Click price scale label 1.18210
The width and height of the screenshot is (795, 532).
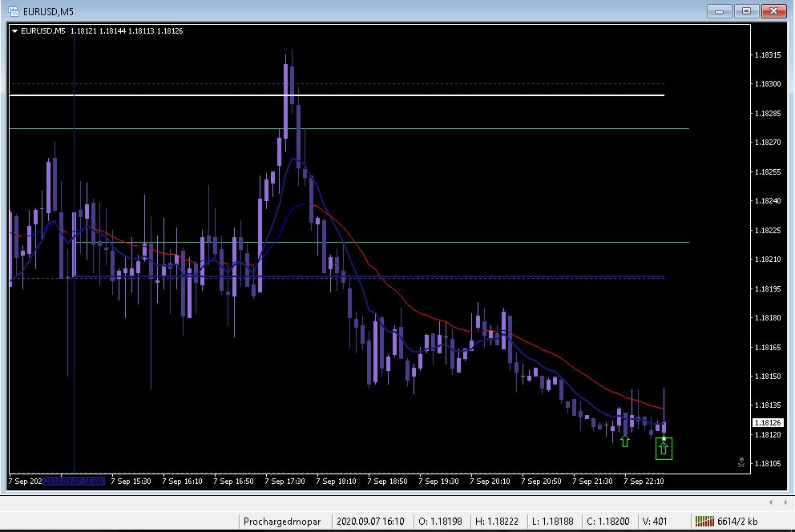point(768,260)
